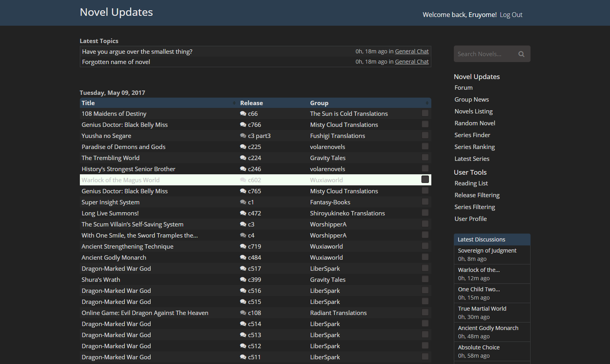The width and height of the screenshot is (610, 364).
Task: Open the General Chat link for first topic
Action: coord(412,51)
